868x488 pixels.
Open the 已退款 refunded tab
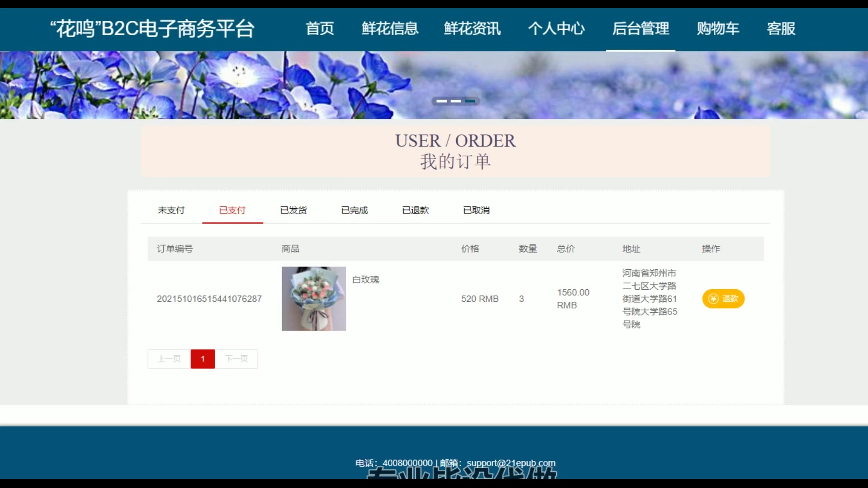pyautogui.click(x=415, y=210)
